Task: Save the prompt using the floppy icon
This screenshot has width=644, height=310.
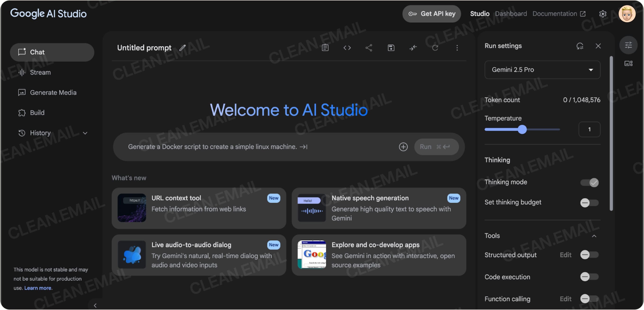Action: point(391,48)
